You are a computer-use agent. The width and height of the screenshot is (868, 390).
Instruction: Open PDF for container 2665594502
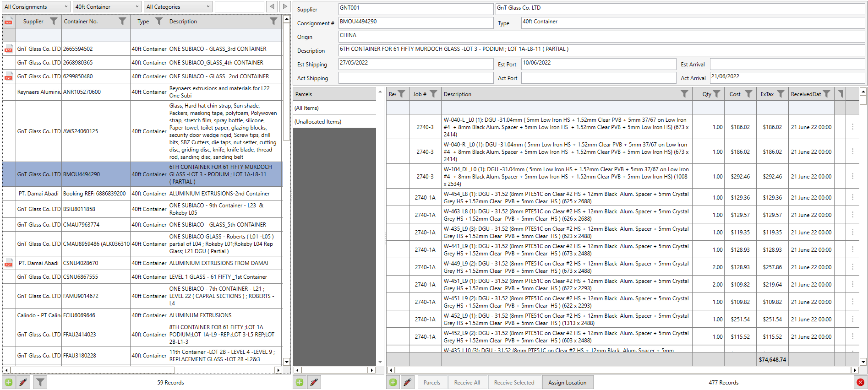click(x=8, y=49)
